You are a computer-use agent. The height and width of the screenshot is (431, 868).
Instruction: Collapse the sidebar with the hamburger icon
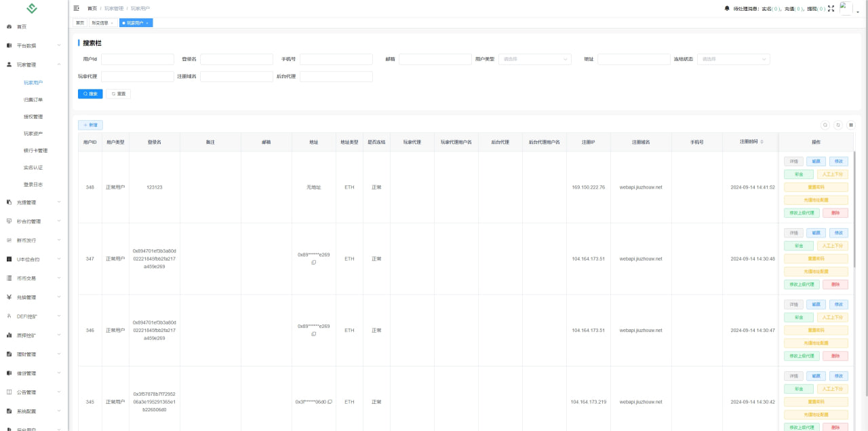click(x=77, y=8)
